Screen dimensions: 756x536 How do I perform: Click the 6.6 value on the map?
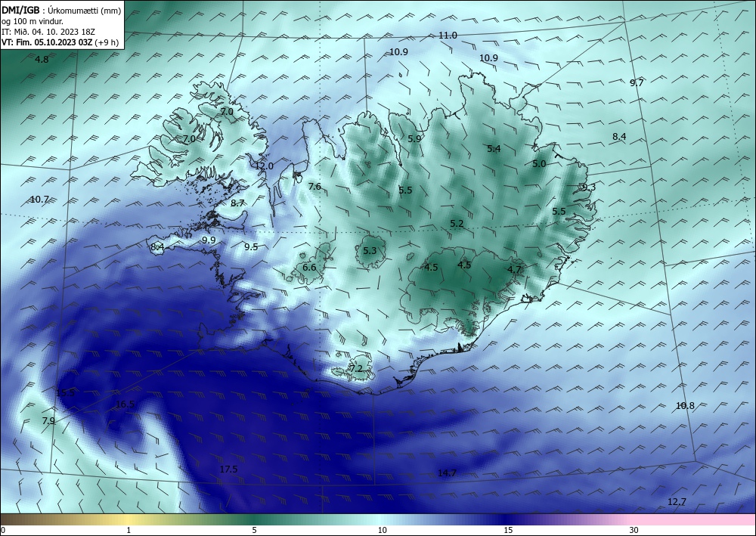coord(309,268)
